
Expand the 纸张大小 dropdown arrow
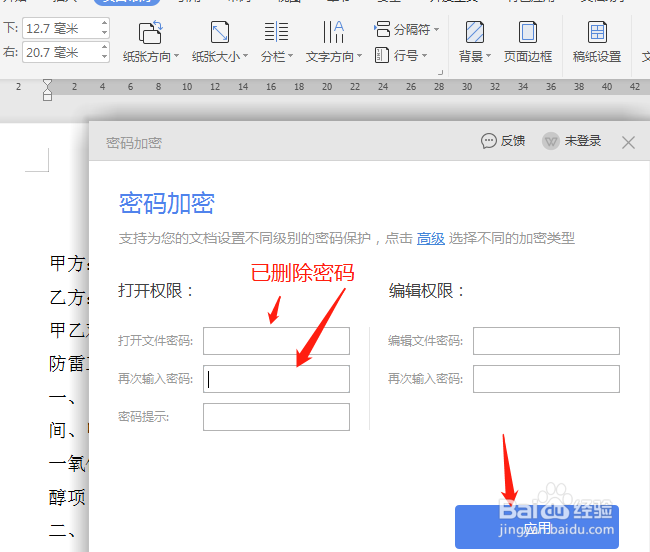pos(245,56)
